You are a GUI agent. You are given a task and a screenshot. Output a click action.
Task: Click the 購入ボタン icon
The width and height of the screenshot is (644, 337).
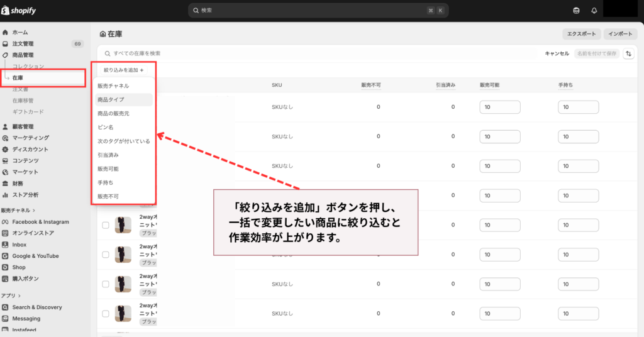[5, 279]
